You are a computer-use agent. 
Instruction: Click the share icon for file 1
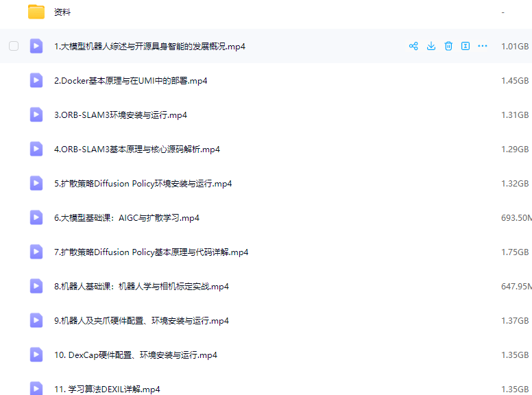[x=413, y=46]
